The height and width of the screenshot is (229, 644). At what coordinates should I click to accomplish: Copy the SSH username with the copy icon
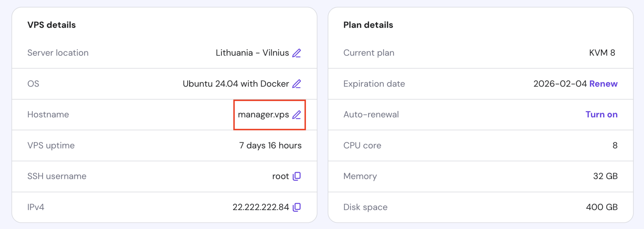pos(297,176)
